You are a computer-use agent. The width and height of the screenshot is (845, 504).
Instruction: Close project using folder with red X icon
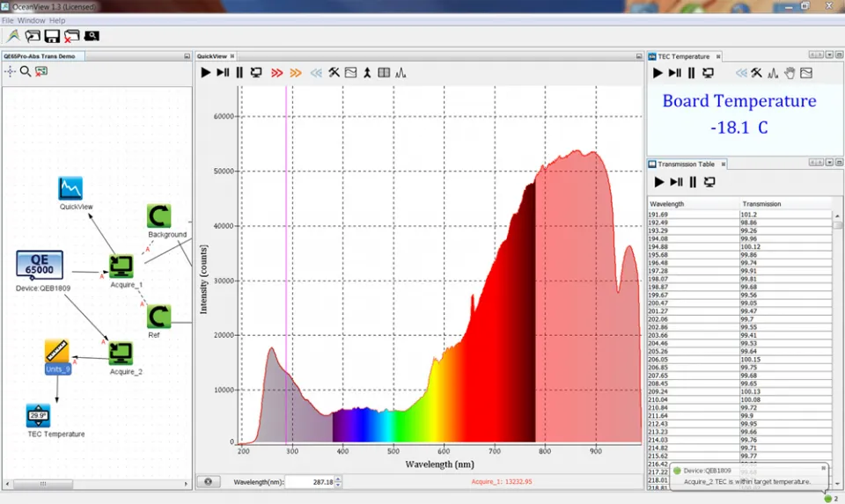71,36
